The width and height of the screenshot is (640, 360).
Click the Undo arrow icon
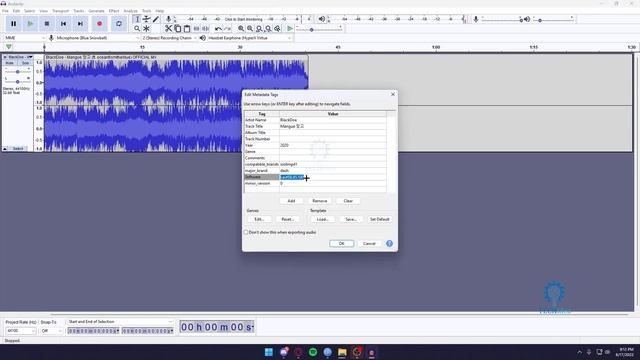pyautogui.click(x=218, y=29)
